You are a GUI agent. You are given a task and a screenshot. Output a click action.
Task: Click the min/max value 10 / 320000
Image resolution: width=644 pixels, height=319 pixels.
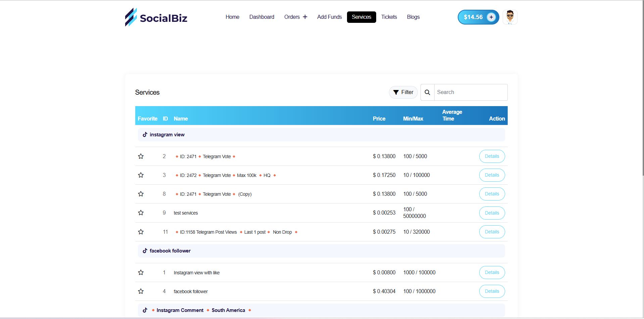[416, 232]
